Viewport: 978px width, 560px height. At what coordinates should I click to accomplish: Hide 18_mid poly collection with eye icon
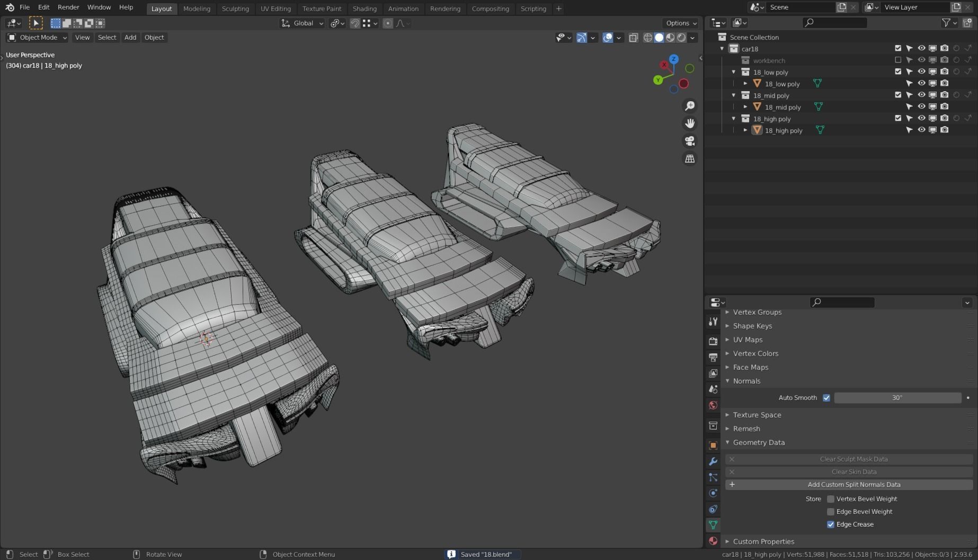pyautogui.click(x=921, y=95)
